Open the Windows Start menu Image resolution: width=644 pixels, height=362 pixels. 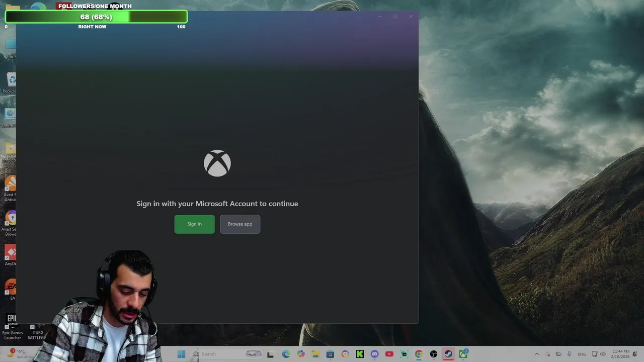(182, 354)
